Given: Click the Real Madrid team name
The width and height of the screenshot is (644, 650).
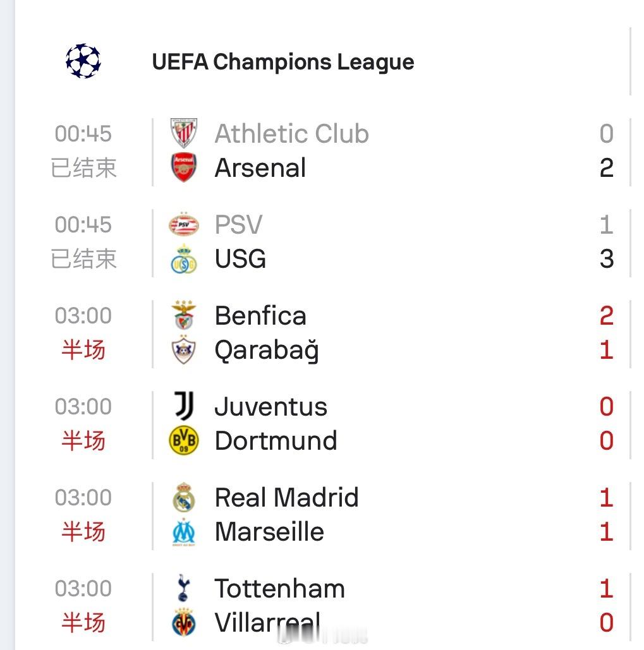Looking at the screenshot, I should pos(286,498).
